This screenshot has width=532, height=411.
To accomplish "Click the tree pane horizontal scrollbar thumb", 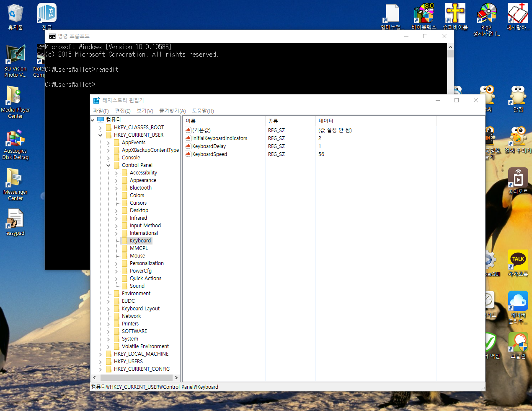I will (x=136, y=377).
